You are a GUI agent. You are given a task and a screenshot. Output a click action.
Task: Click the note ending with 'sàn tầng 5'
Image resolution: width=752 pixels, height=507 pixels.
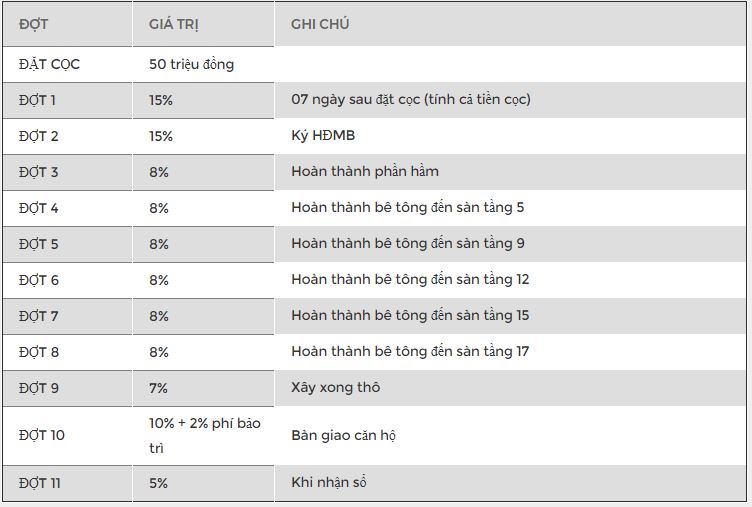tap(408, 208)
